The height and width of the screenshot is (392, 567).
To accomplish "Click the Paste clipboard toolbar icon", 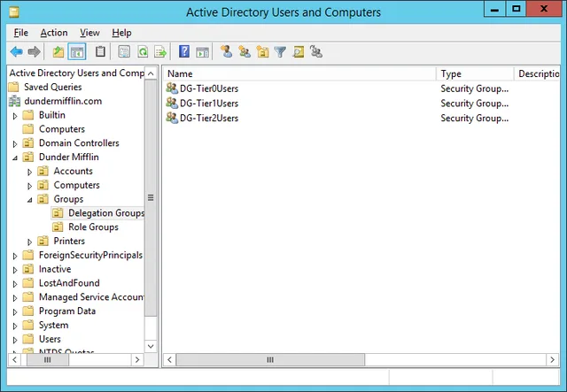I will (100, 52).
